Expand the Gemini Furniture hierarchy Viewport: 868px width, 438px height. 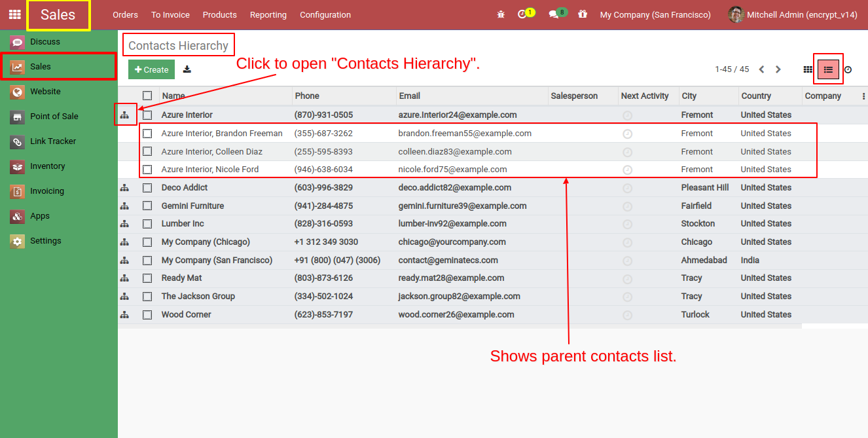pos(125,206)
